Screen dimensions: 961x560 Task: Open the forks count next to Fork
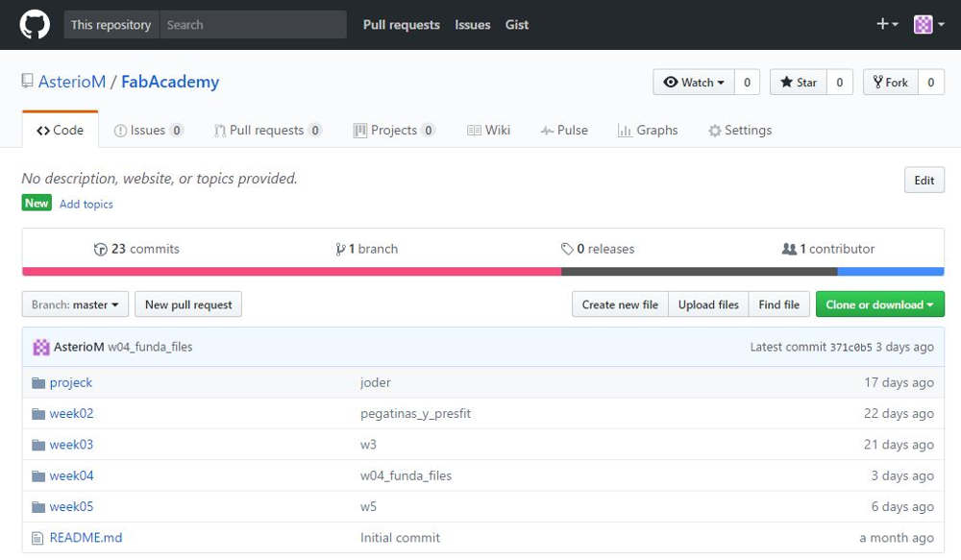931,82
